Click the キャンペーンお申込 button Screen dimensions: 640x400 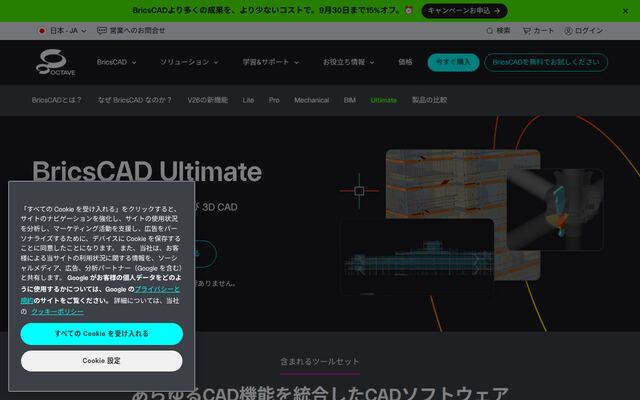pyautogui.click(x=464, y=11)
